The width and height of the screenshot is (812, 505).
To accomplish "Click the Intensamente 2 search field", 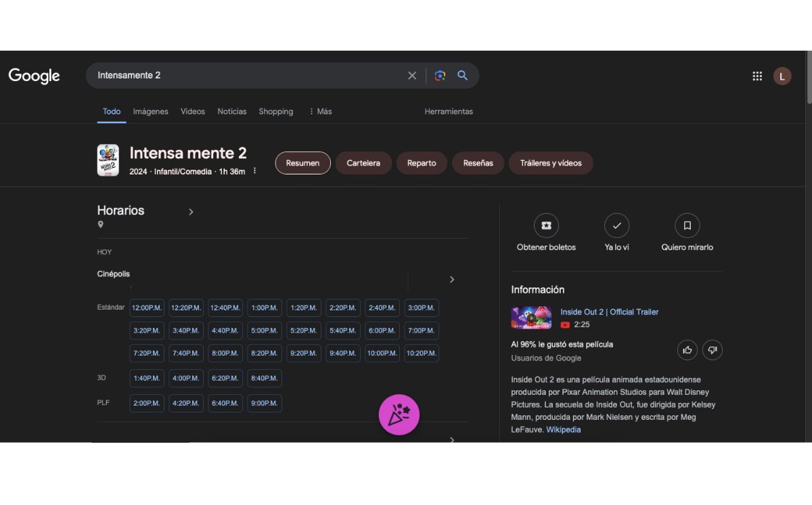I will tap(244, 76).
